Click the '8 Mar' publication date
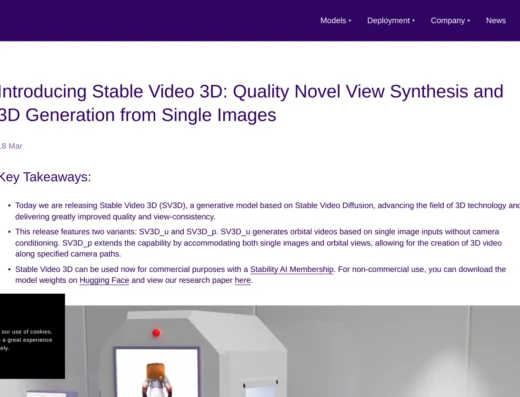The width and height of the screenshot is (520, 397). pyautogui.click(x=11, y=146)
